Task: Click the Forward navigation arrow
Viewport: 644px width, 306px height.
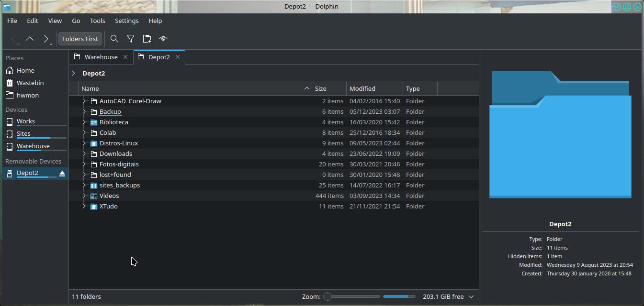Action: 45,39
